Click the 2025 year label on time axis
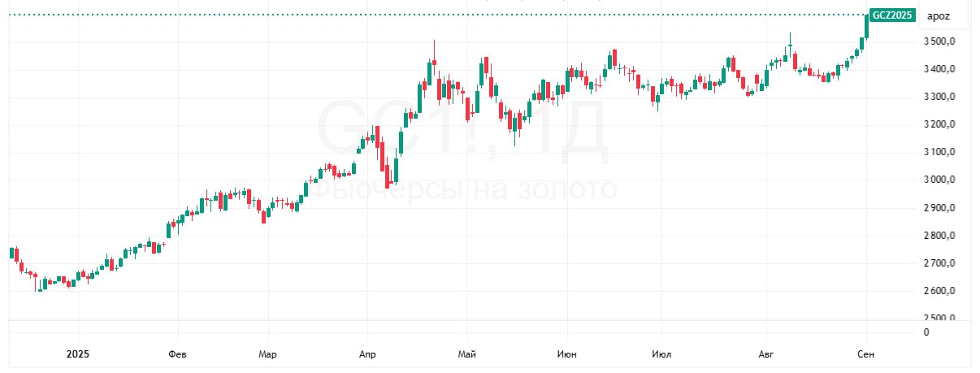This screenshot has width=980, height=373. click(78, 354)
